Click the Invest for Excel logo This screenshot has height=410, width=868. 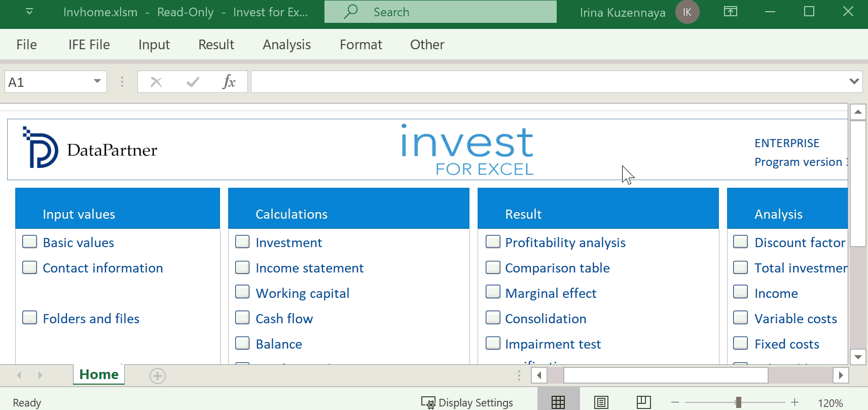[x=467, y=150]
